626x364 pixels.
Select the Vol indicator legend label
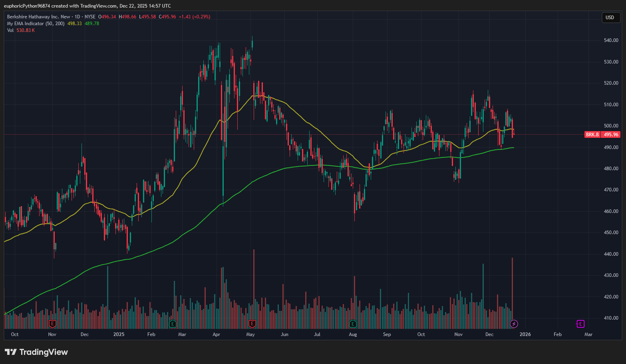point(10,30)
